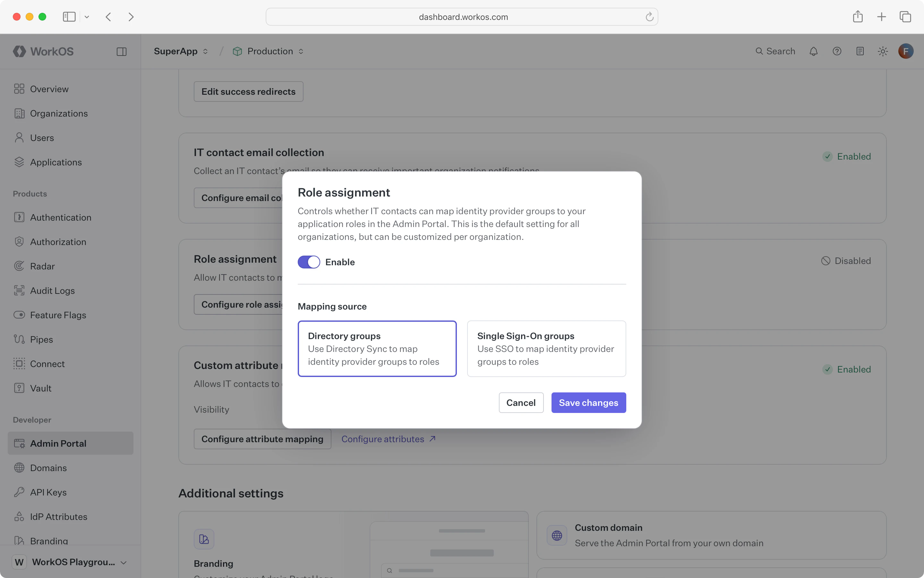Click the Radar icon in sidebar
The height and width of the screenshot is (578, 924).
coord(19,266)
